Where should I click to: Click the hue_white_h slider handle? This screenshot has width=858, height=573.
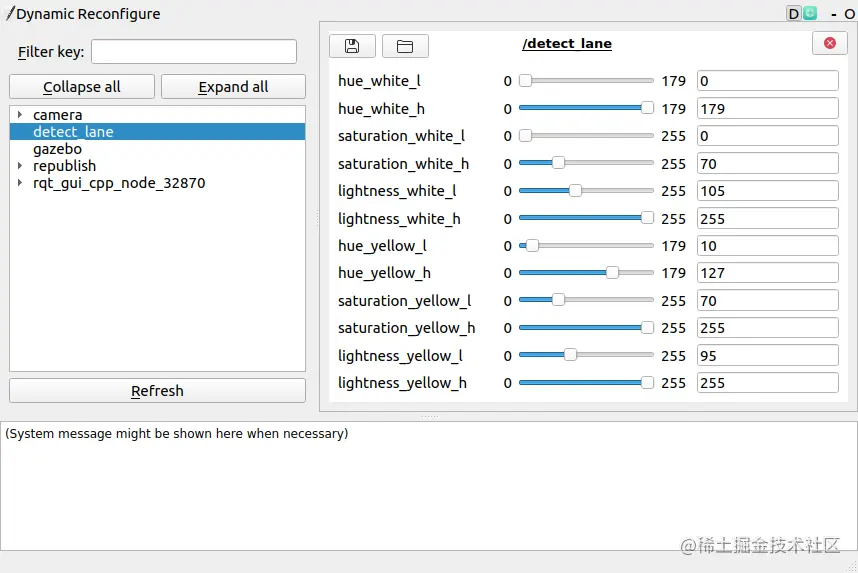click(x=647, y=108)
